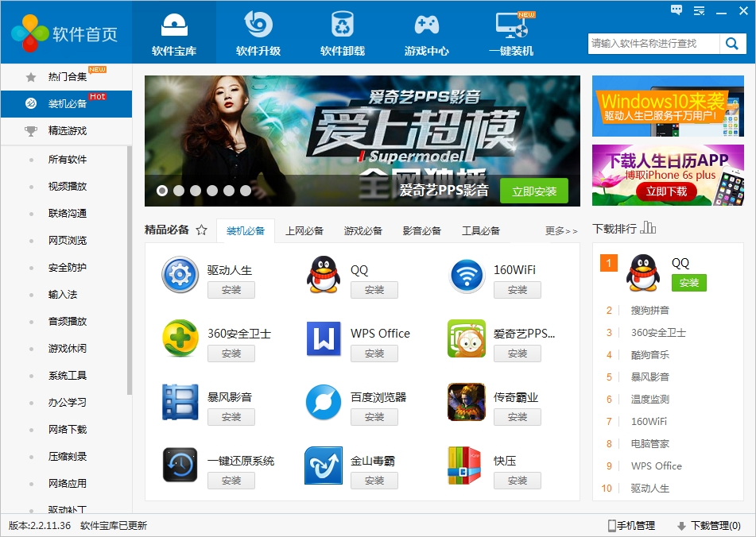This screenshot has width=756, height=537.
Task: Click the 驱动人生 gear app icon
Action: tap(180, 275)
